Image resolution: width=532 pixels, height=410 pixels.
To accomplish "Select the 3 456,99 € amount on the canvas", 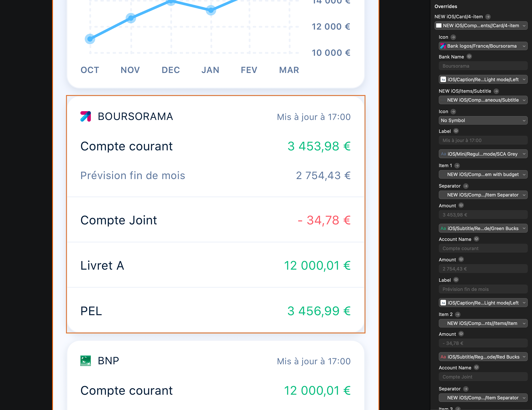I will click(x=319, y=311).
